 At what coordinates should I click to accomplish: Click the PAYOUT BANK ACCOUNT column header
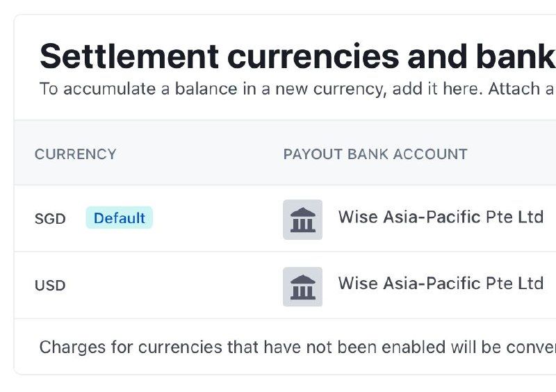click(375, 154)
